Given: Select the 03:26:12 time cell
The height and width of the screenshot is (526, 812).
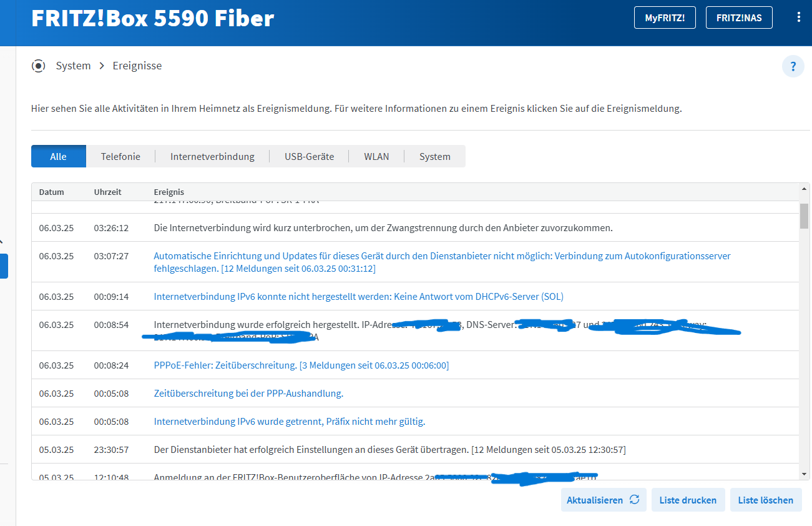Looking at the screenshot, I should [111, 228].
